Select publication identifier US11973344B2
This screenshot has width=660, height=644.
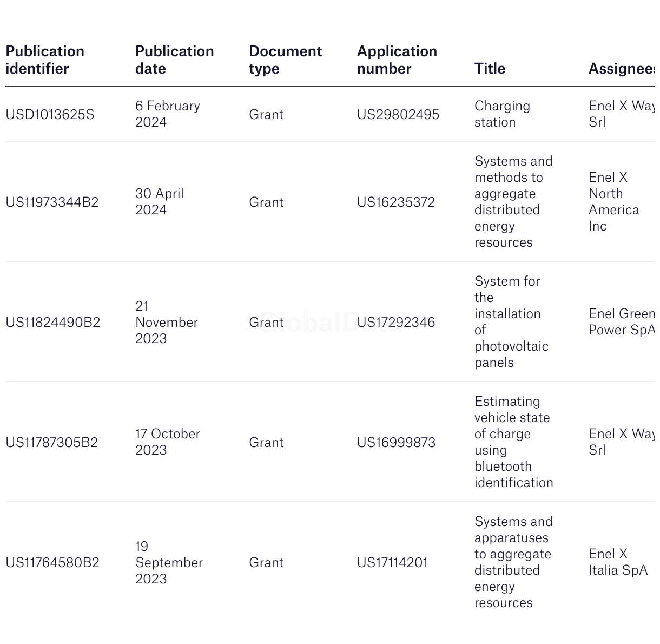point(52,202)
